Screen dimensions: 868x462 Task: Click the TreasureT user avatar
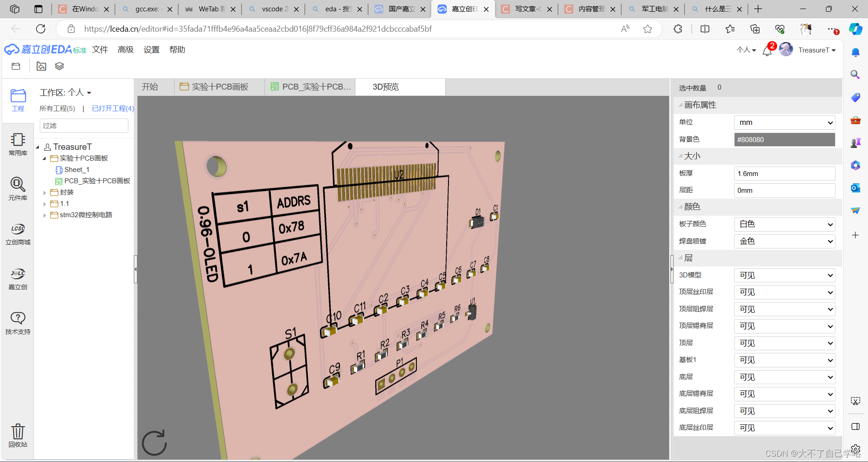[x=786, y=49]
